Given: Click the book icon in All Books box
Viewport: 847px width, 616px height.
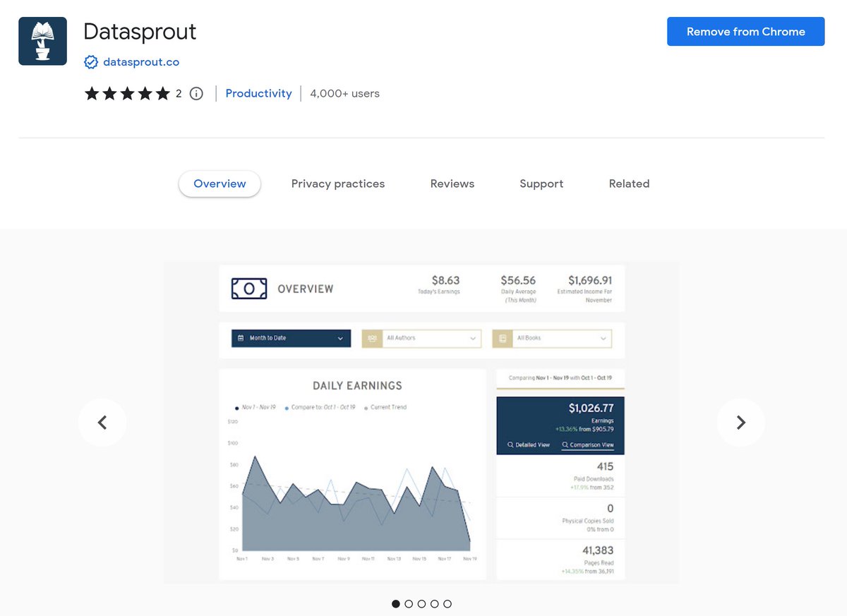Looking at the screenshot, I should [503, 338].
